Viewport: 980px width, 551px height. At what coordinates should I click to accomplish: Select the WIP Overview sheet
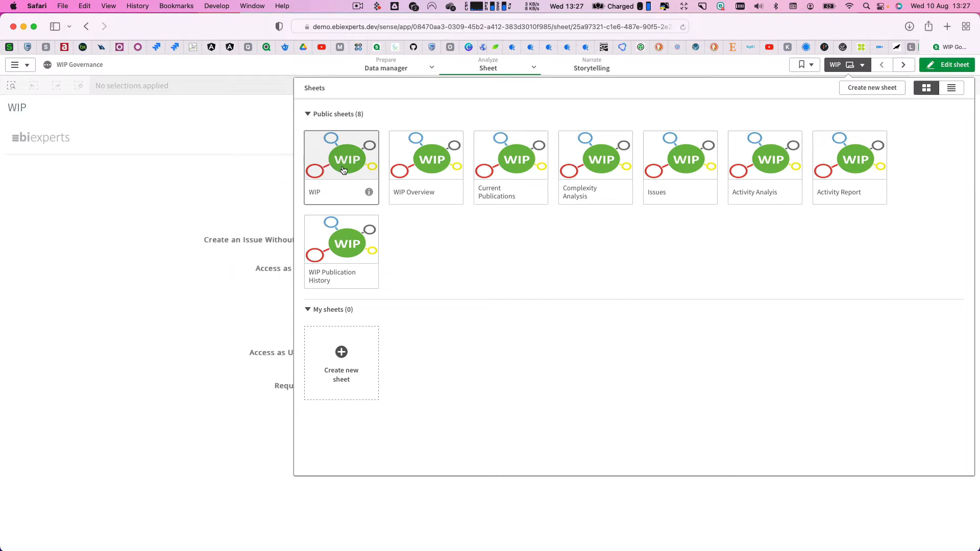[x=426, y=167]
